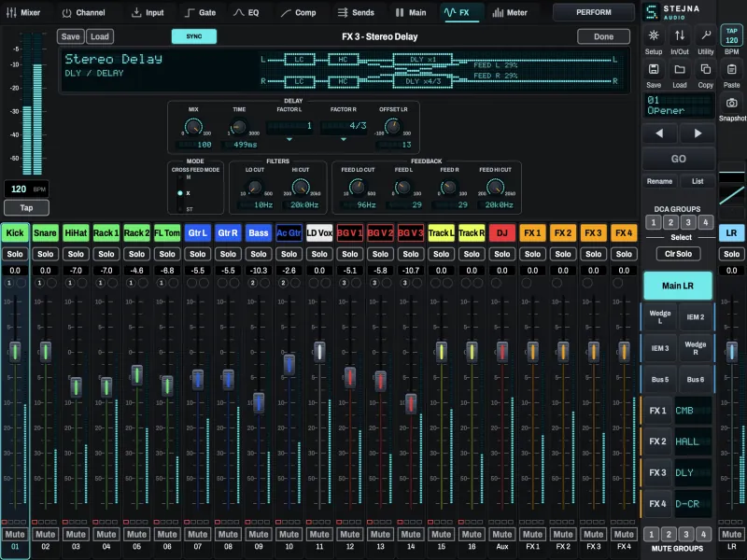Open the Channel tab
Viewport: 747px width, 560px height.
[83, 12]
